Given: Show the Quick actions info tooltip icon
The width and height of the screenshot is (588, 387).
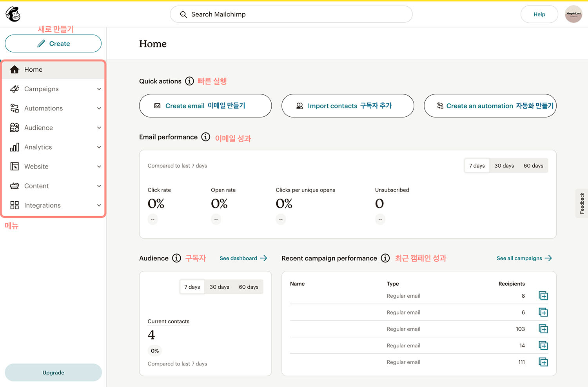Looking at the screenshot, I should (x=189, y=81).
